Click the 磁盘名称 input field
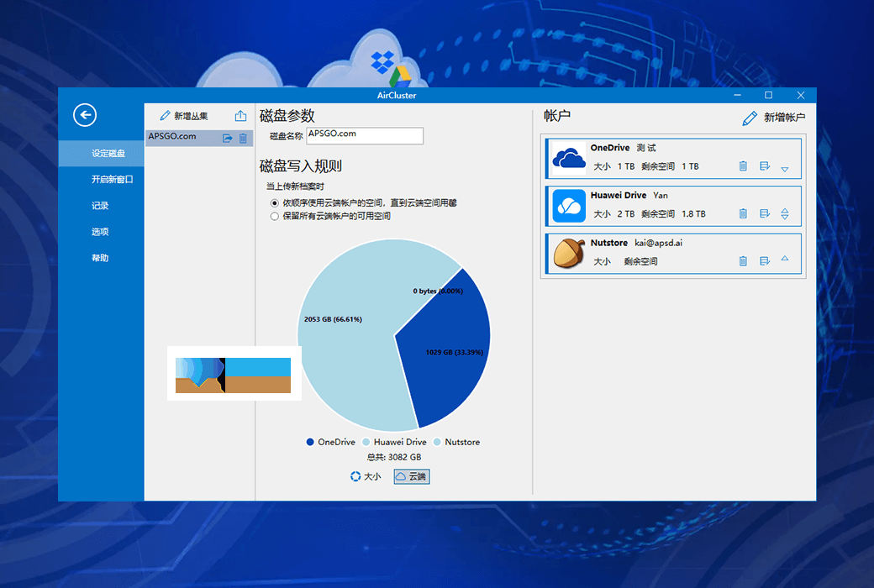874x588 pixels. (x=365, y=135)
